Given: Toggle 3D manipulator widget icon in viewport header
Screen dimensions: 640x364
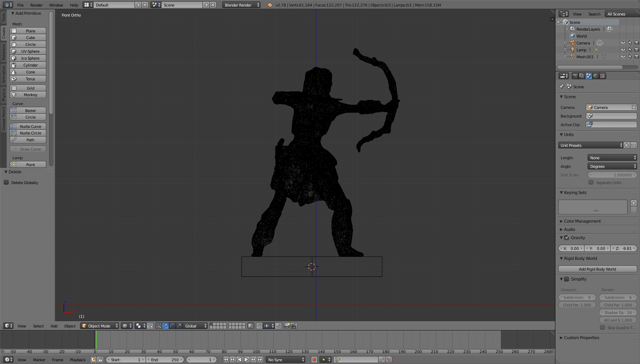Looking at the screenshot, I should (158, 326).
